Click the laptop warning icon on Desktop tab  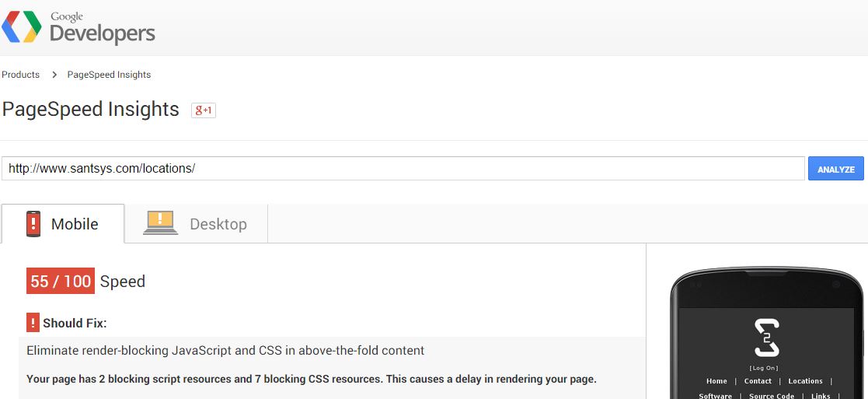click(161, 222)
